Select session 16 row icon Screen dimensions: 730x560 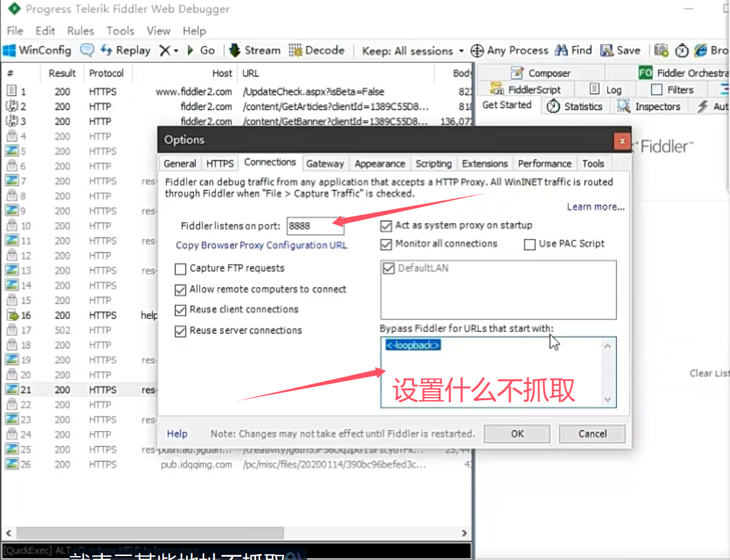pos(12,315)
